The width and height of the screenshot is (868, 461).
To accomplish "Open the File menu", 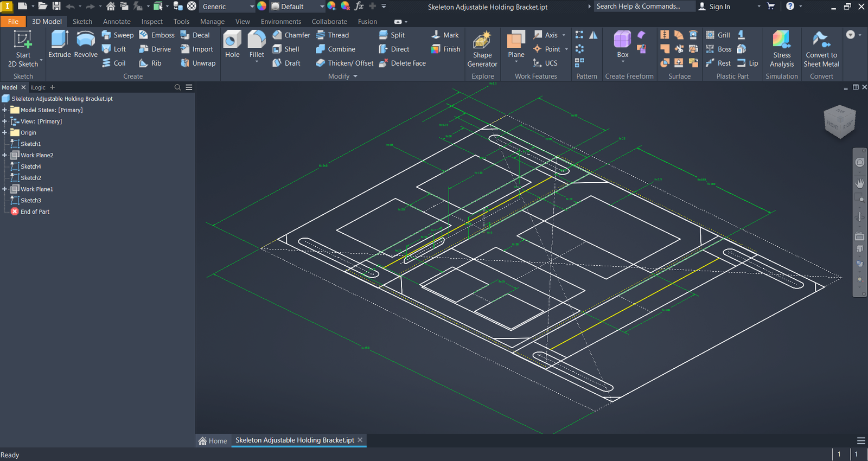I will tap(13, 22).
